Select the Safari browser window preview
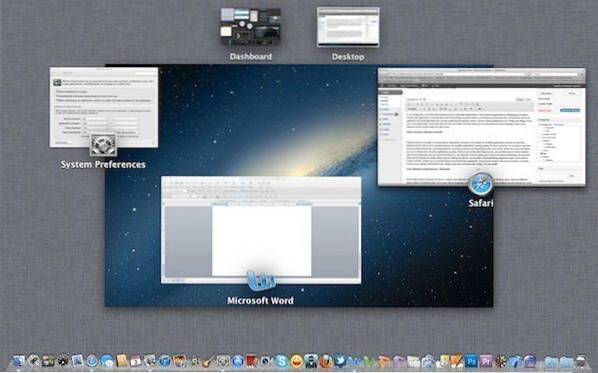The height and width of the screenshot is (373, 598). coord(481,127)
